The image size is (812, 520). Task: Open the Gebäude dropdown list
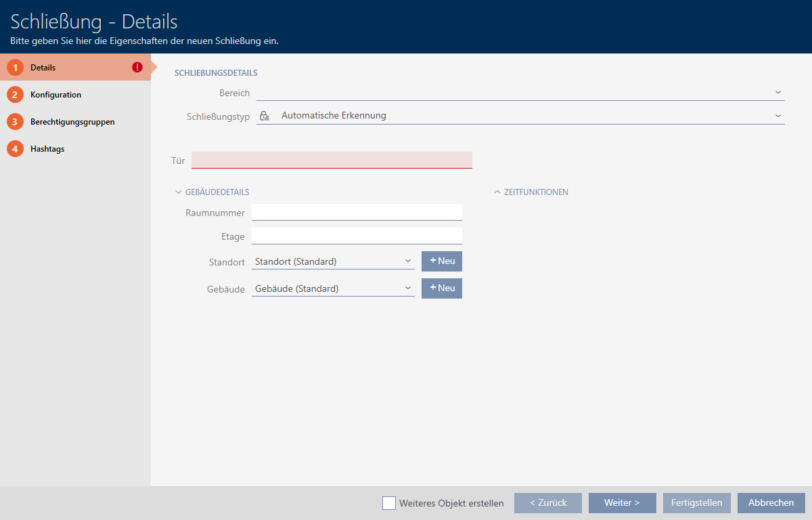click(x=332, y=288)
